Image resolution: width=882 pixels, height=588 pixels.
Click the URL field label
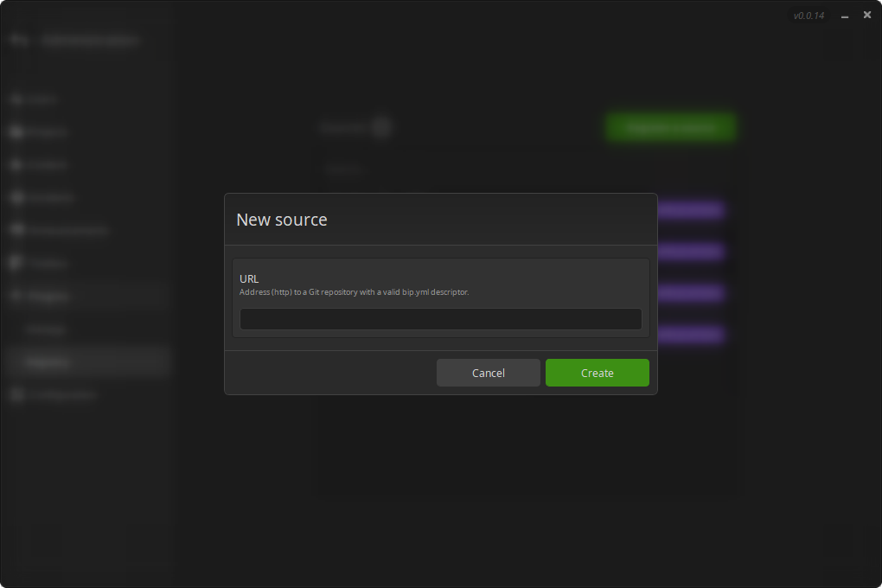pyautogui.click(x=249, y=278)
